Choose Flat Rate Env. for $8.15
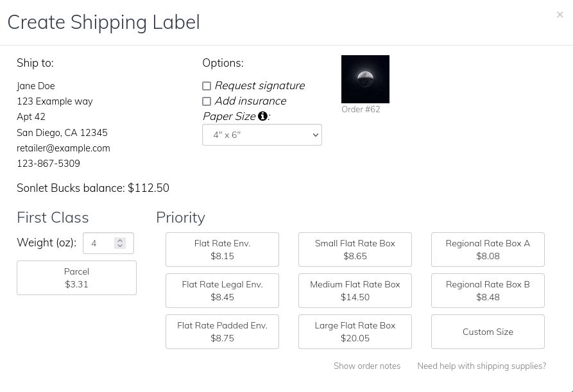The height and width of the screenshot is (392, 573). (222, 250)
